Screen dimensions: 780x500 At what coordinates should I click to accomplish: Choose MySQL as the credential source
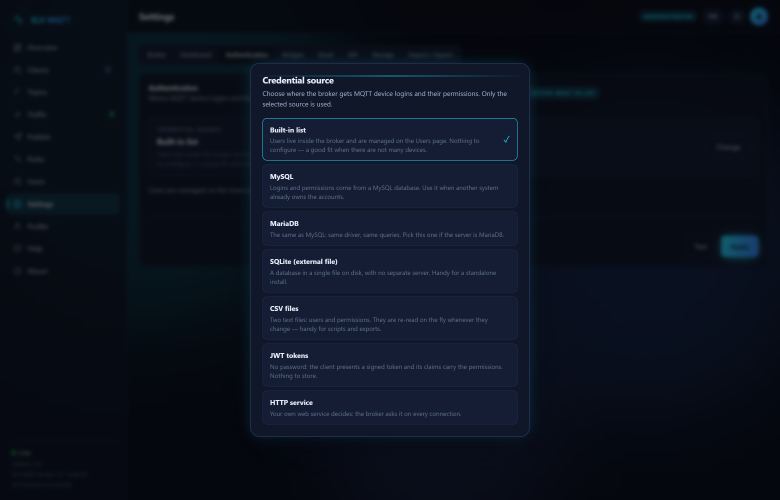pos(390,186)
